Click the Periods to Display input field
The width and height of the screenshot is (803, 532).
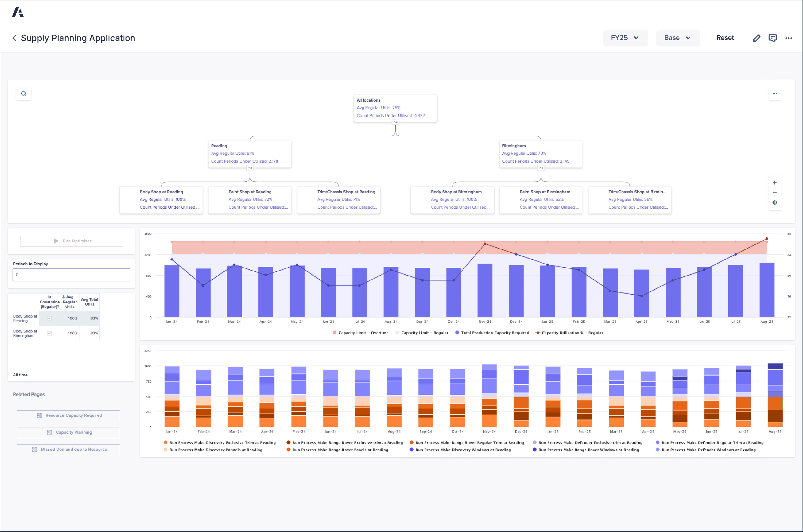pos(71,274)
